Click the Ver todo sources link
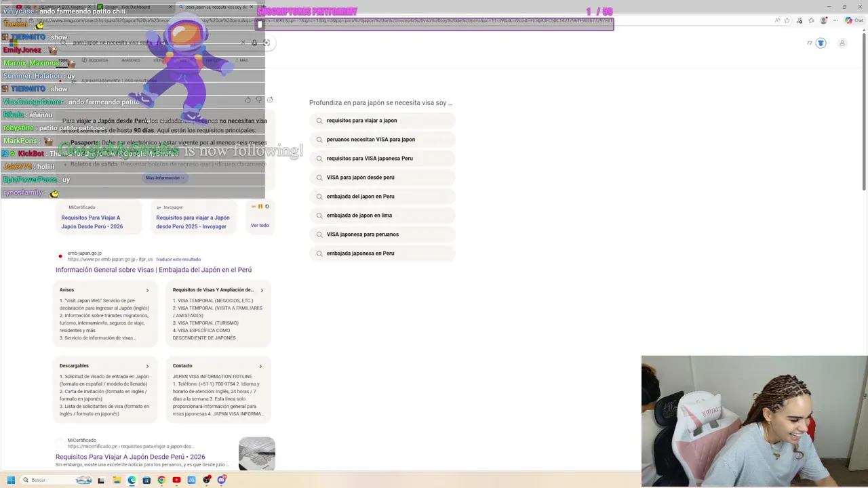 click(260, 225)
